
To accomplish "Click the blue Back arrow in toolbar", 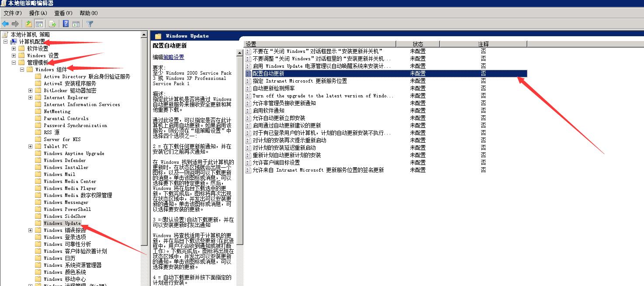I will (5, 24).
